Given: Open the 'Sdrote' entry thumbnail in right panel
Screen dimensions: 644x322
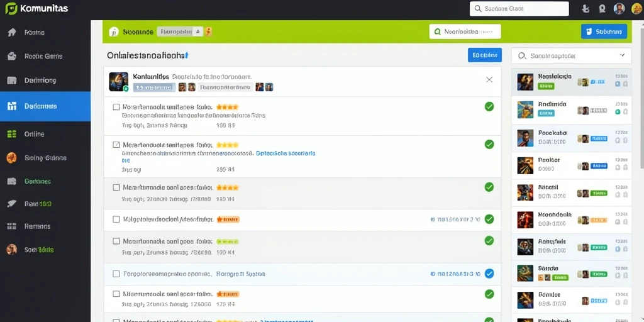Looking at the screenshot, I should point(525,273).
